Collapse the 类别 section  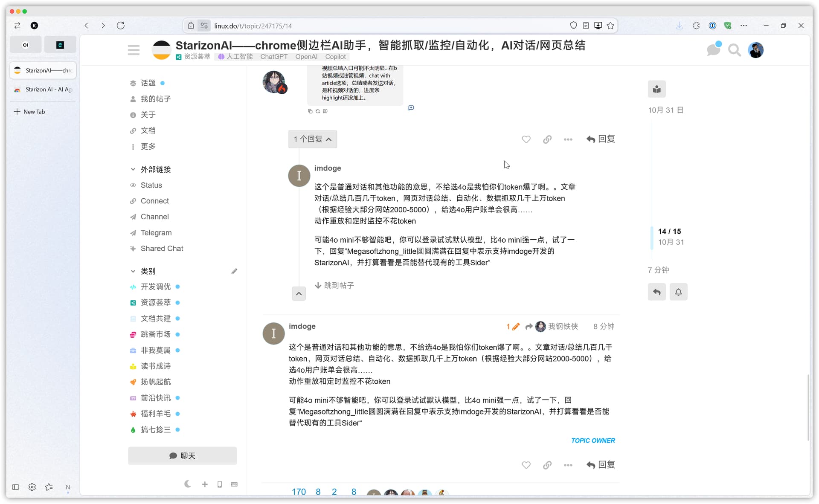click(143, 271)
